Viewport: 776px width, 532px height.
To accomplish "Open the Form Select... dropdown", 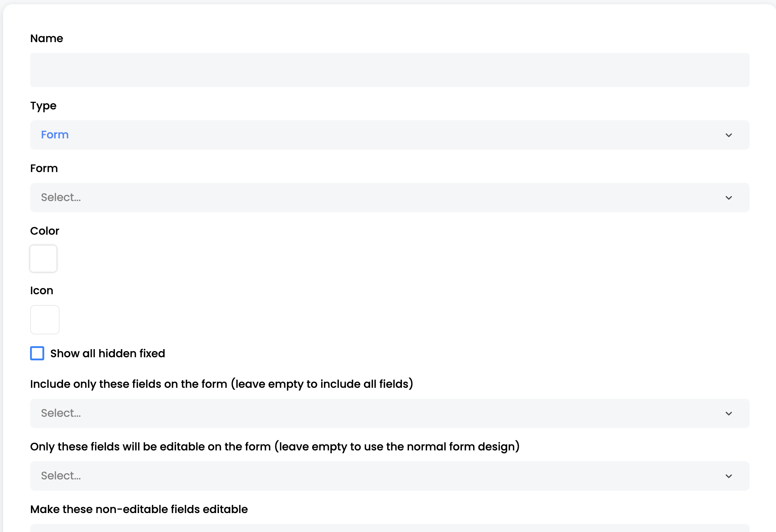I will (x=390, y=198).
